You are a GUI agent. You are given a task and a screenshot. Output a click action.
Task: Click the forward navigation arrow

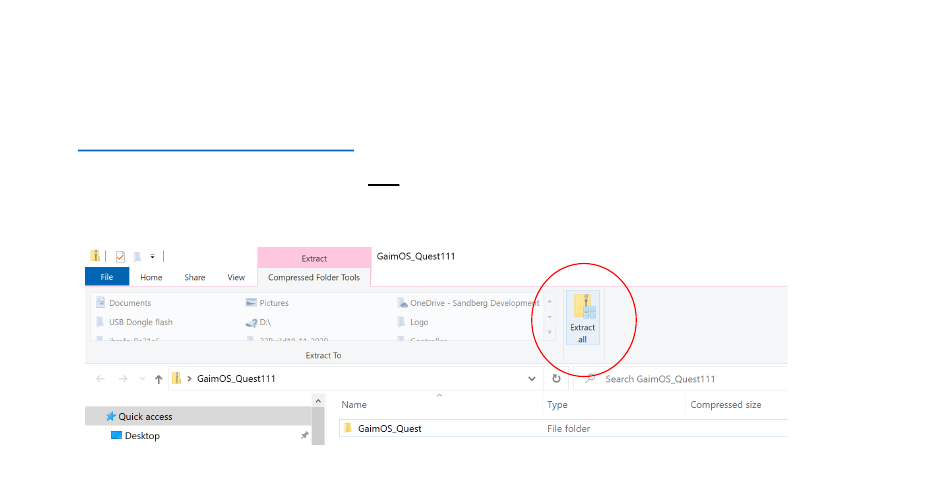point(121,379)
